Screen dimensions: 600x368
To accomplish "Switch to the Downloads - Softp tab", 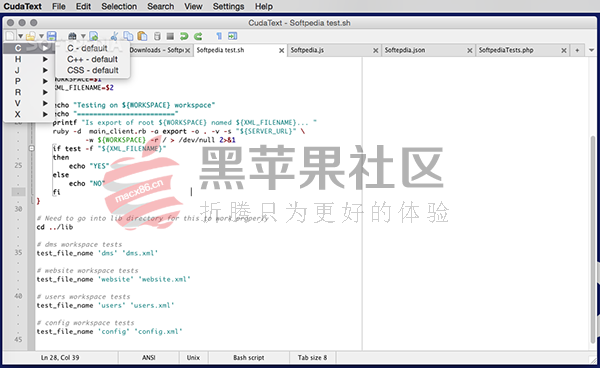I will coord(157,50).
